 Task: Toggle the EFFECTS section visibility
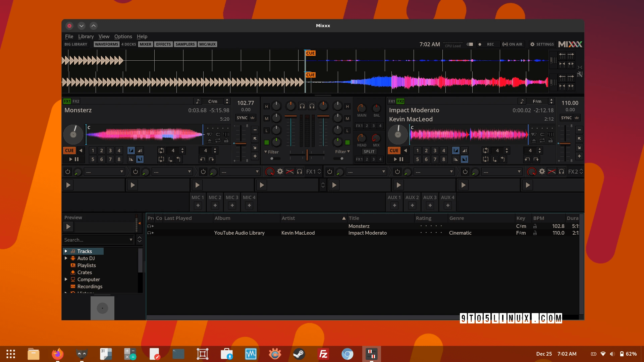pos(163,44)
